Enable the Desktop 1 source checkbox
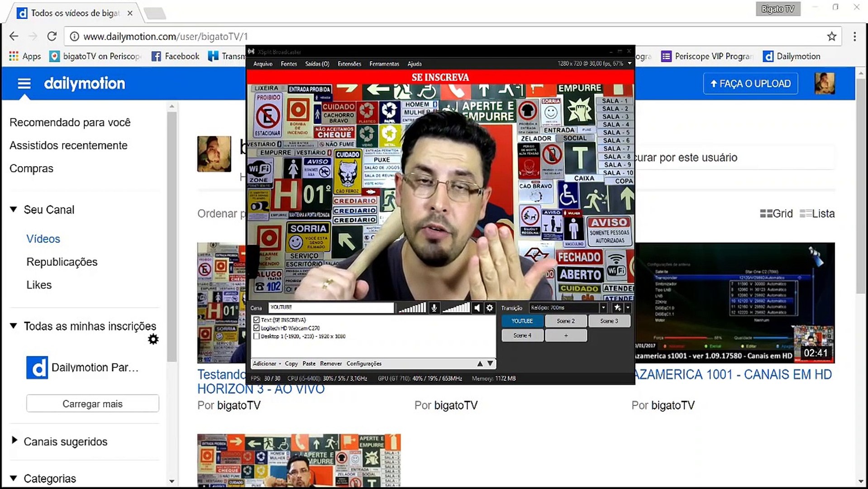 [x=257, y=336]
